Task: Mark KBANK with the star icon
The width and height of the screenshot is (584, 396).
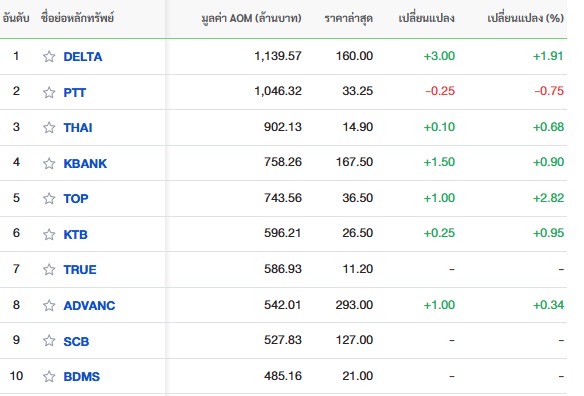Action: 49,163
